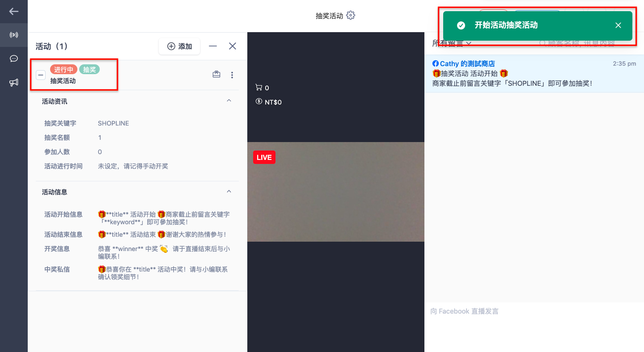Click the back arrow in sidebar
Screen dimensions: 644x352
pos(14,12)
